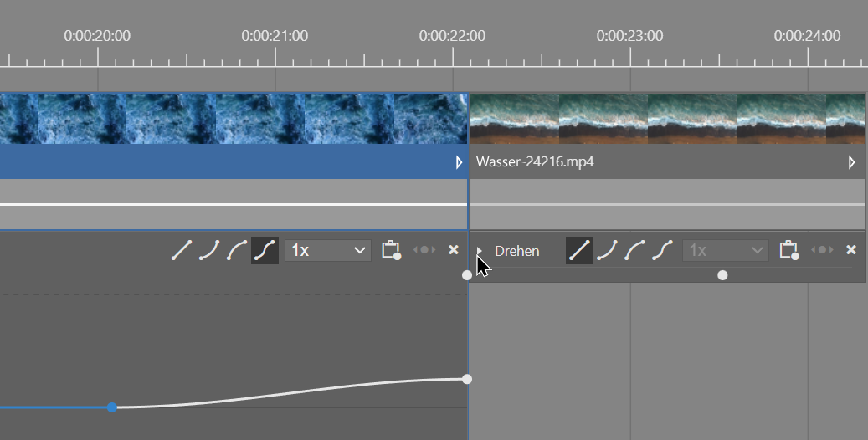Select ease-out curve in the blue clip's effect panel

(x=237, y=250)
